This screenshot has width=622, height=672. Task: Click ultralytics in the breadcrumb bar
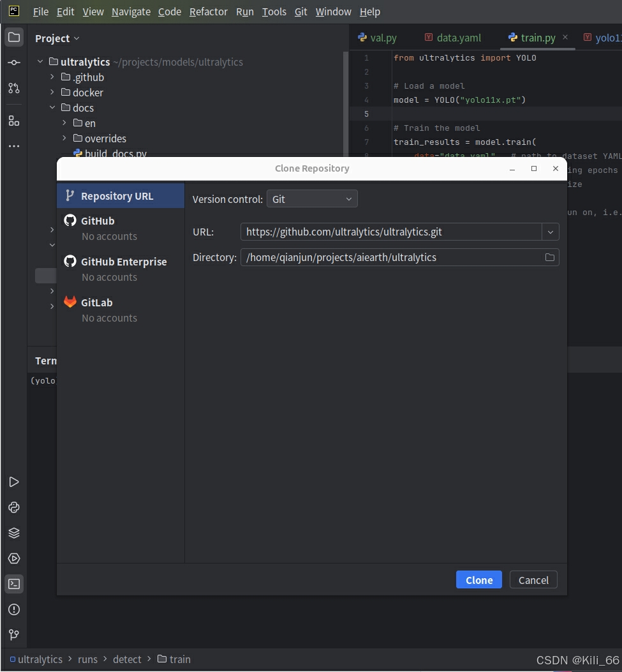36,659
